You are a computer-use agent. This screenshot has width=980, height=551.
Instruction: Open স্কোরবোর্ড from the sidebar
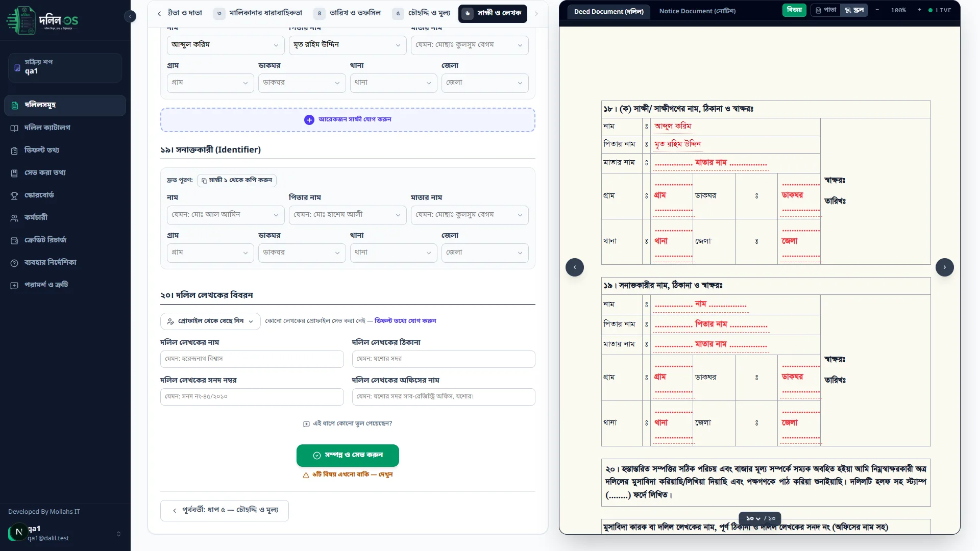point(65,195)
